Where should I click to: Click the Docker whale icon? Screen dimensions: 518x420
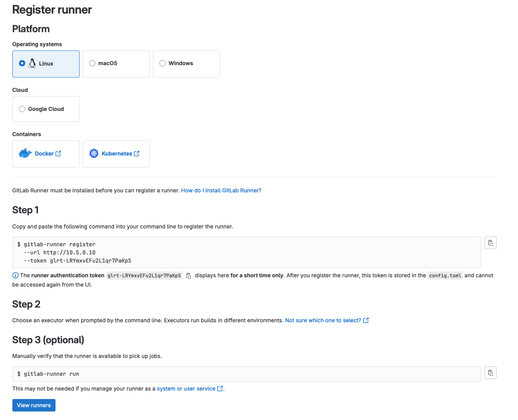(25, 153)
